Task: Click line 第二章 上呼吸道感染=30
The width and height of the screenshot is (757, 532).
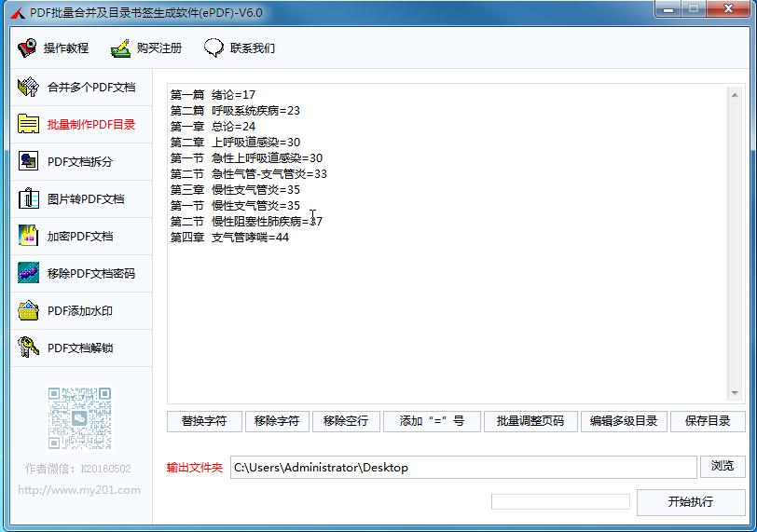Action: click(235, 143)
